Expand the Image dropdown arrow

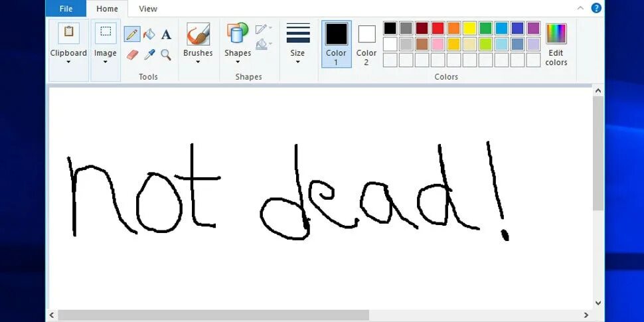click(x=106, y=62)
